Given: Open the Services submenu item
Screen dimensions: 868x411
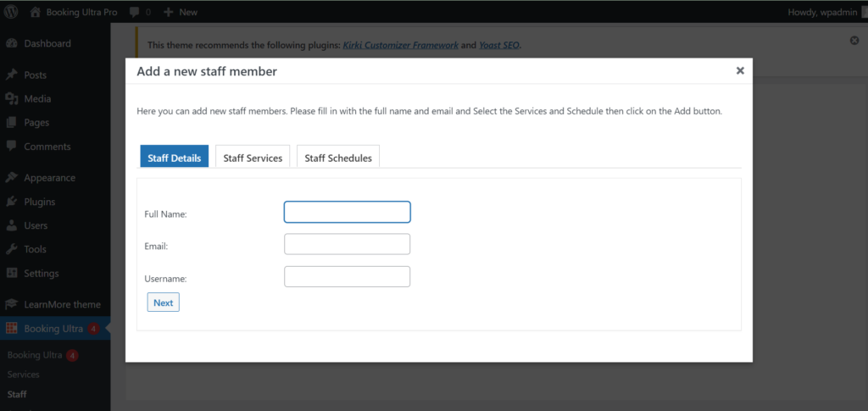Looking at the screenshot, I should click(x=23, y=375).
